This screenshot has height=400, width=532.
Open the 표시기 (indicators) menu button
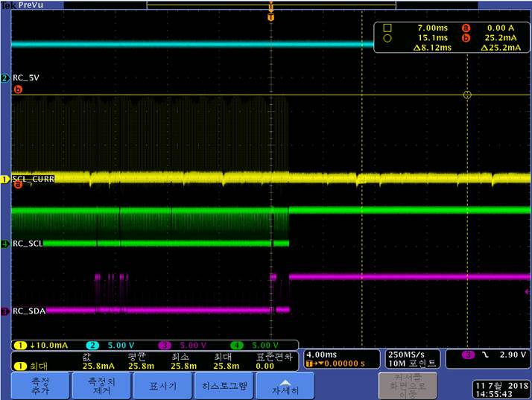point(162,386)
